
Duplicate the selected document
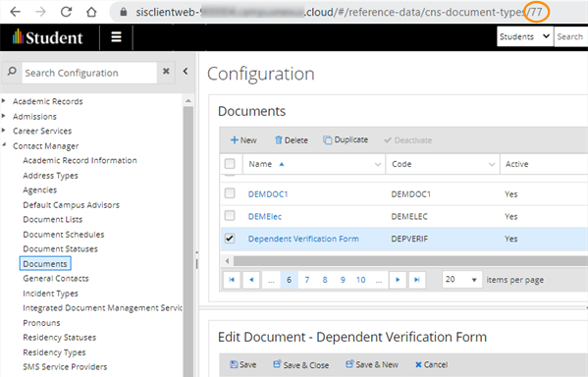click(346, 139)
